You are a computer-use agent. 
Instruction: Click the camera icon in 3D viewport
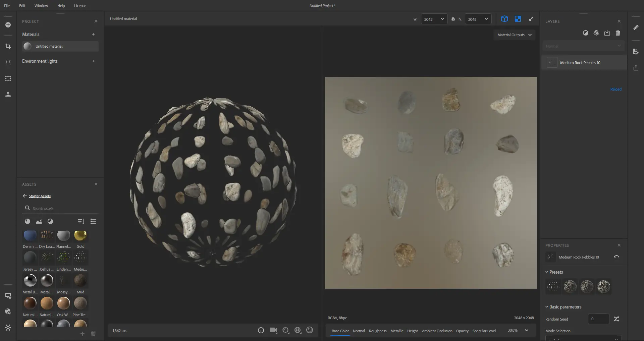[x=273, y=330]
